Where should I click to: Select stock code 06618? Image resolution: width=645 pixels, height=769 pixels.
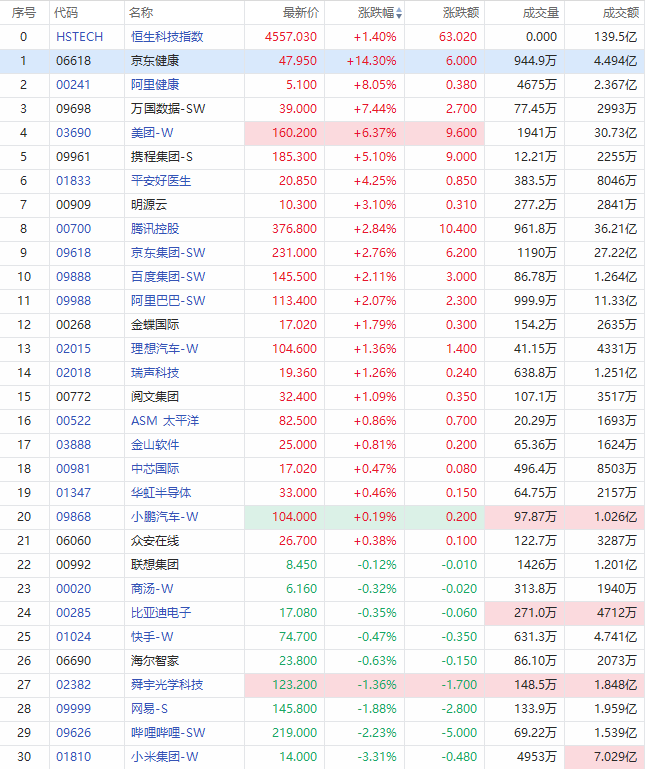(74, 61)
